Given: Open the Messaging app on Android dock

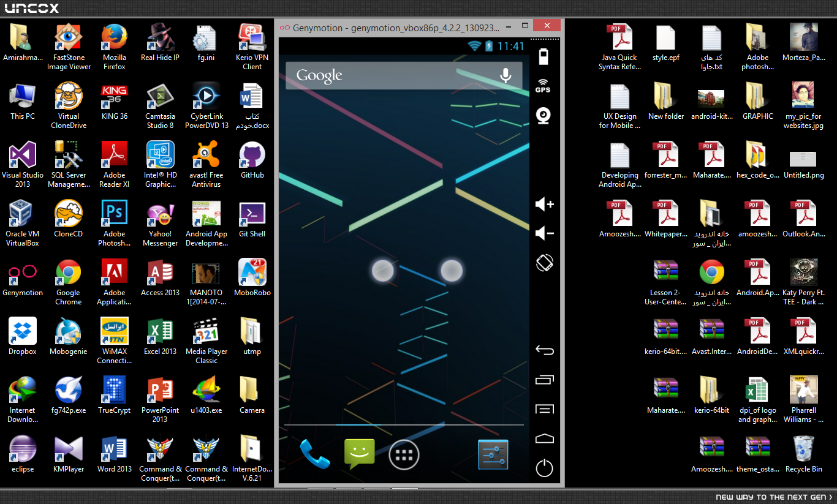Looking at the screenshot, I should click(359, 454).
